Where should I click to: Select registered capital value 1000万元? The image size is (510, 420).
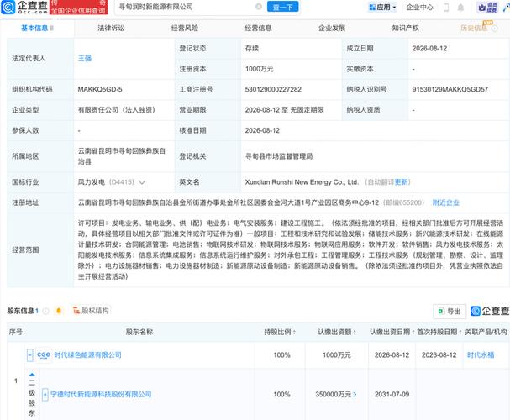[x=260, y=69]
